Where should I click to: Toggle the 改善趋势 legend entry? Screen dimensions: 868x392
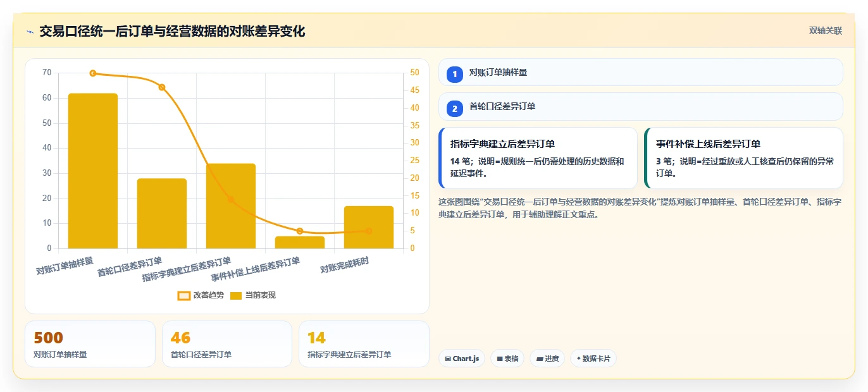tap(201, 295)
